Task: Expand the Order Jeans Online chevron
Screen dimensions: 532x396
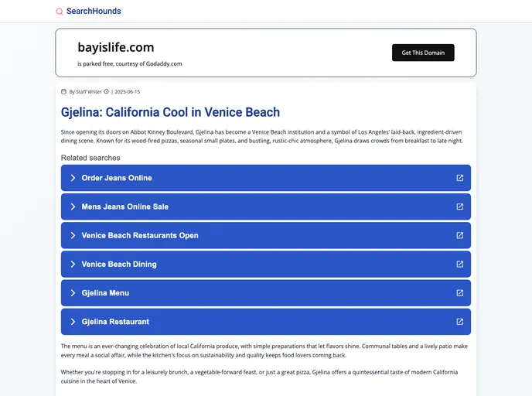Action: pyautogui.click(x=73, y=178)
